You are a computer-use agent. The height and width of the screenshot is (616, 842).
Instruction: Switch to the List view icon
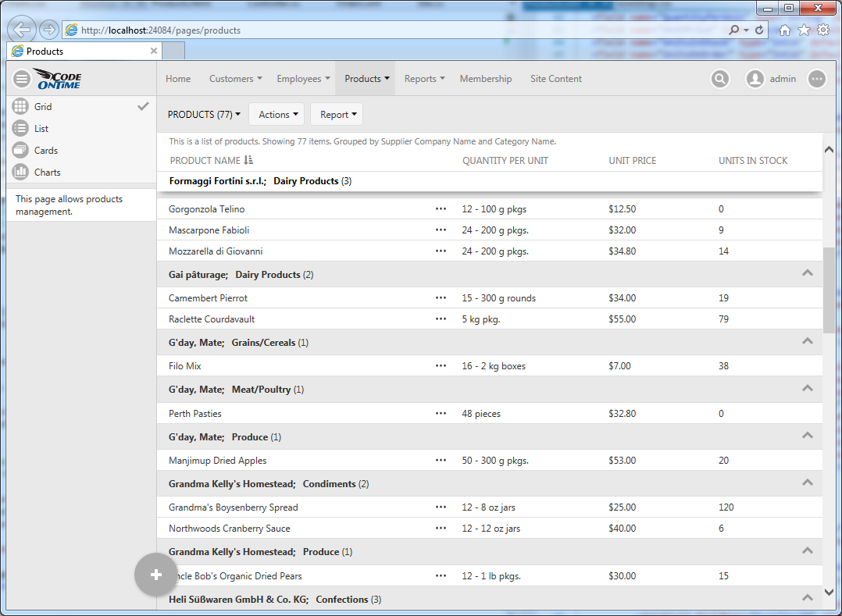20,128
